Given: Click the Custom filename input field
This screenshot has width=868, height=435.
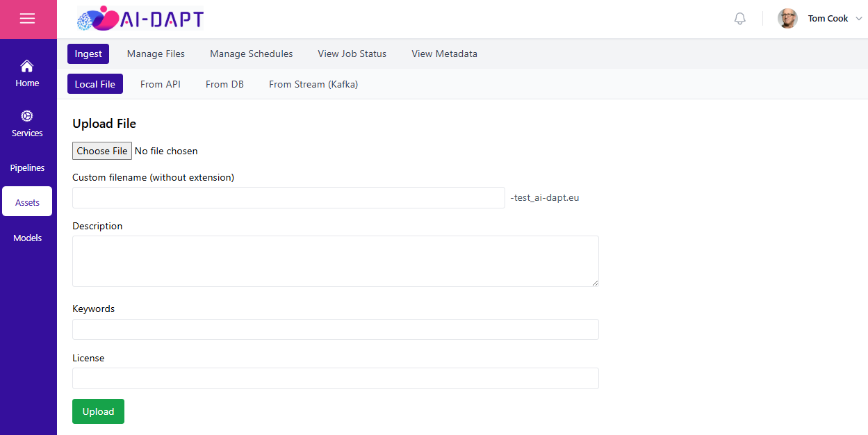Looking at the screenshot, I should coord(288,197).
